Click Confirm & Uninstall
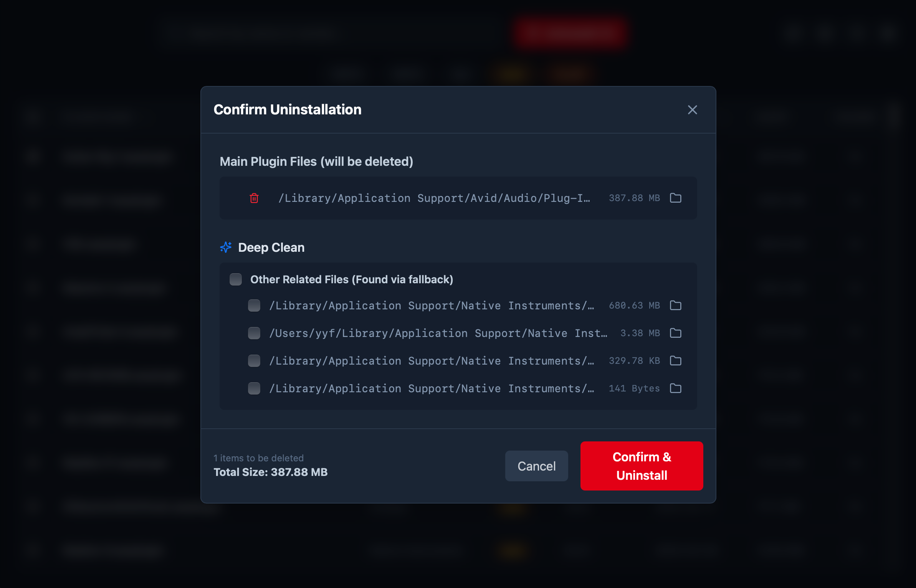This screenshot has height=588, width=916. pyautogui.click(x=642, y=466)
